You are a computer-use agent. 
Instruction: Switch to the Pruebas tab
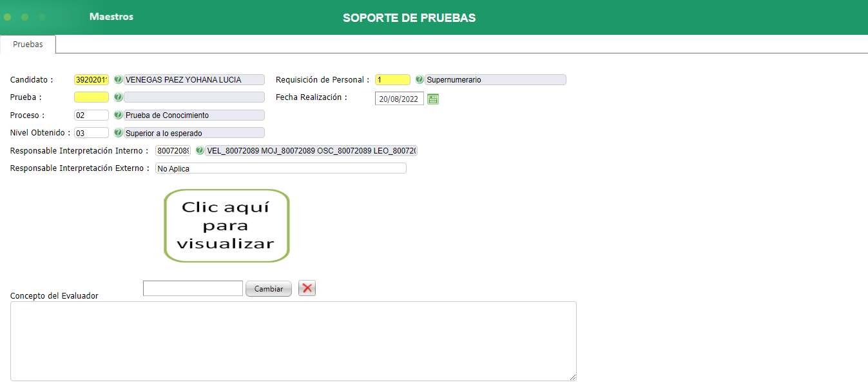(28, 45)
